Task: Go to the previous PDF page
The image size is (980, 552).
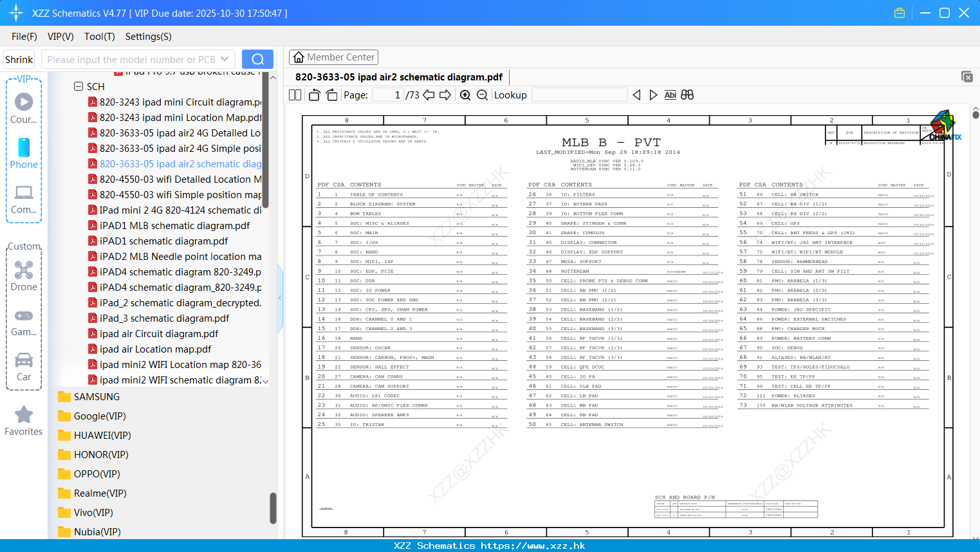Action: click(x=429, y=95)
